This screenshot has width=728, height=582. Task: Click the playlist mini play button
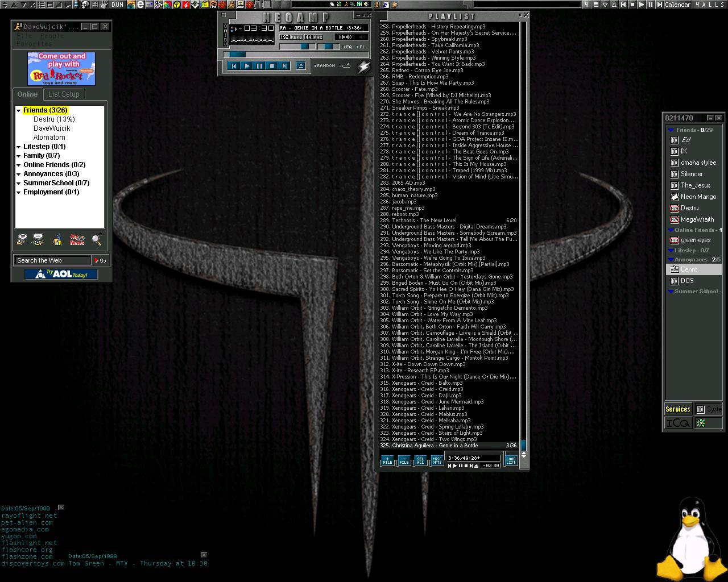(x=455, y=466)
